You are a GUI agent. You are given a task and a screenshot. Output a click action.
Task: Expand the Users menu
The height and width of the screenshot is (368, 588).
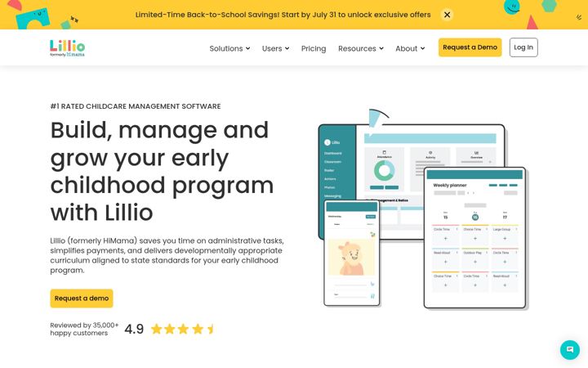coord(276,48)
